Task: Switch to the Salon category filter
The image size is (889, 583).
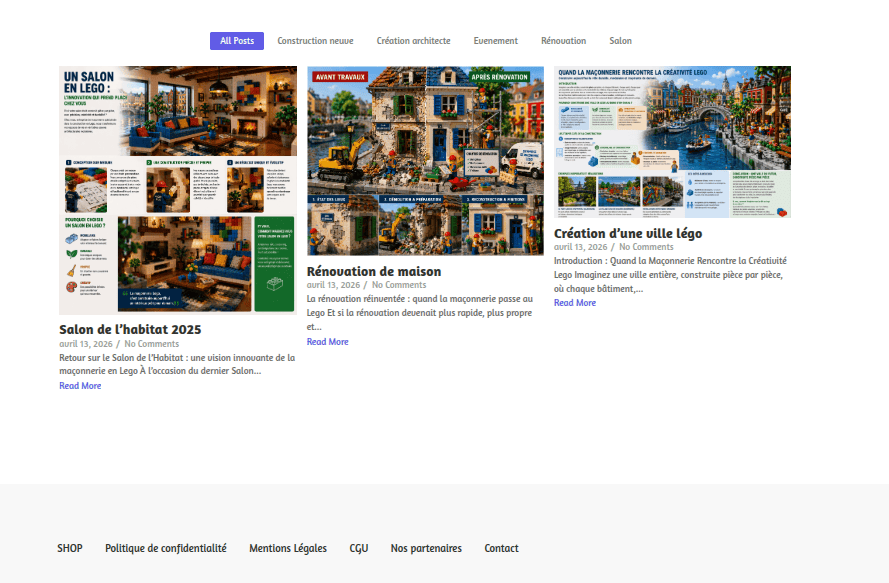Action: pyautogui.click(x=620, y=41)
